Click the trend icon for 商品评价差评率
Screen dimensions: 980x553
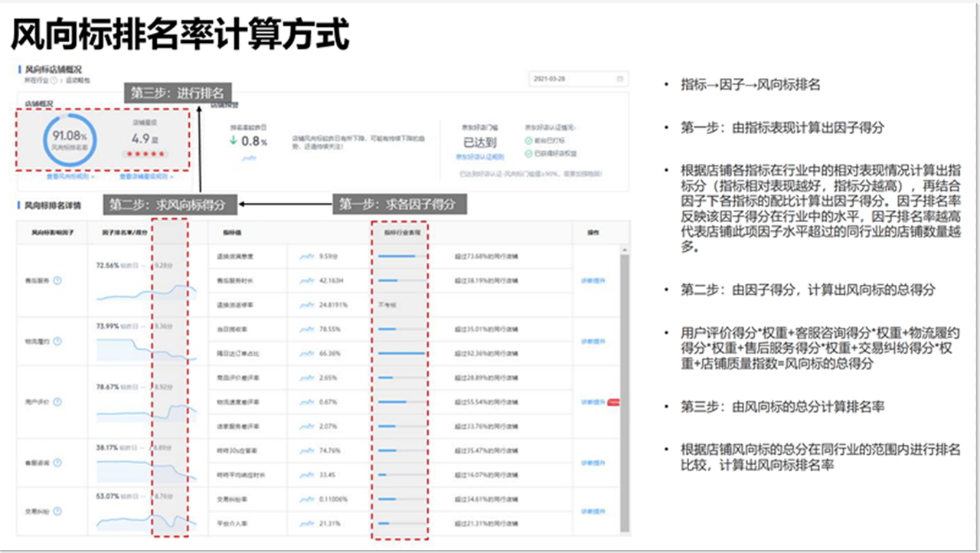[x=306, y=378]
